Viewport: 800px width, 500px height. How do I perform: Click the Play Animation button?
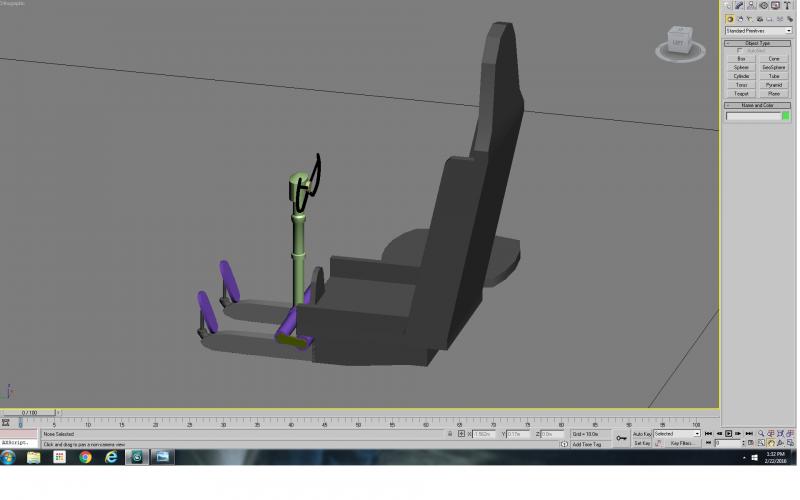pyautogui.click(x=729, y=434)
